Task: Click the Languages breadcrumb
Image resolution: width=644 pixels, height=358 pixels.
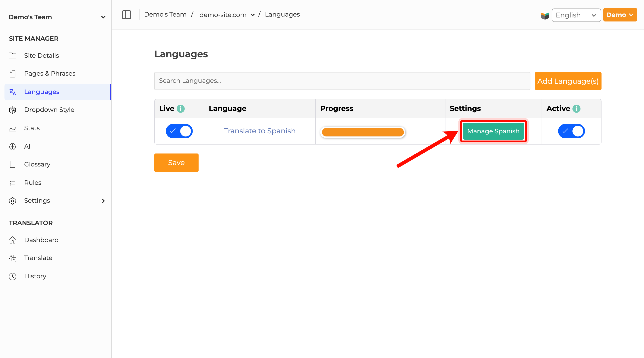Action: point(282,15)
